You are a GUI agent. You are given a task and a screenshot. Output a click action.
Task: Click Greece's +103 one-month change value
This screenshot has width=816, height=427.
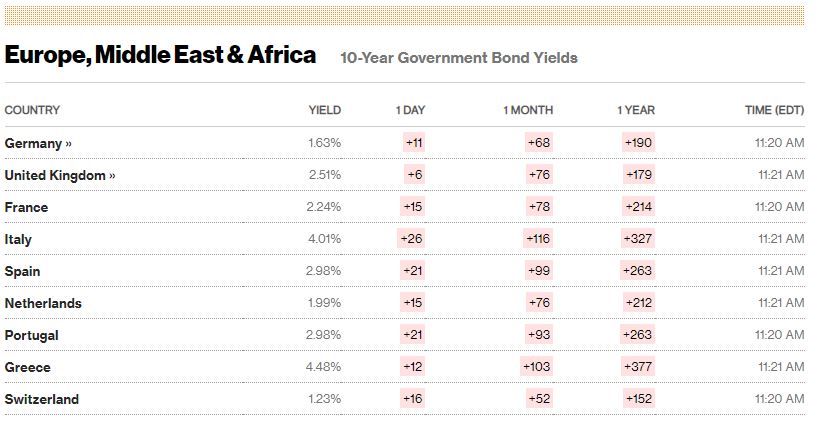click(536, 367)
